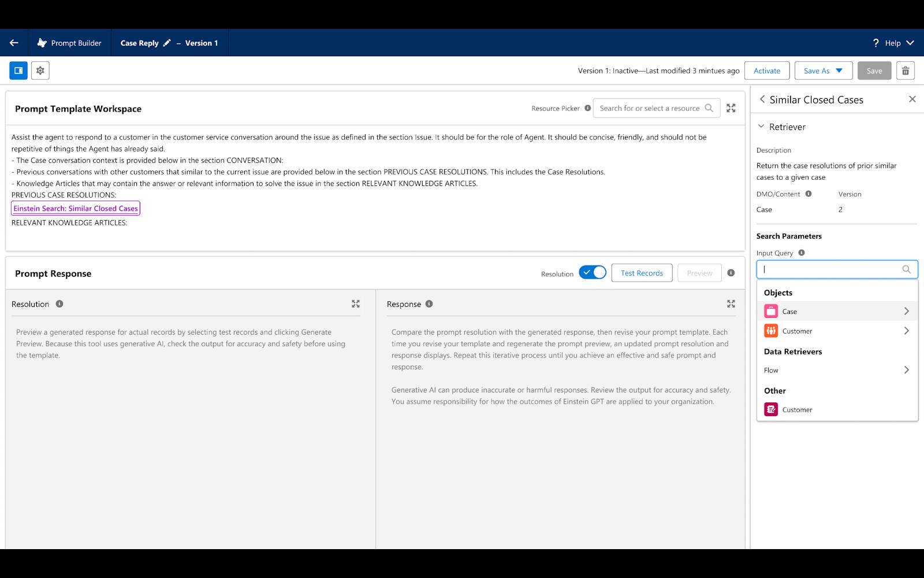Toggle the Resolution switch

[593, 273]
